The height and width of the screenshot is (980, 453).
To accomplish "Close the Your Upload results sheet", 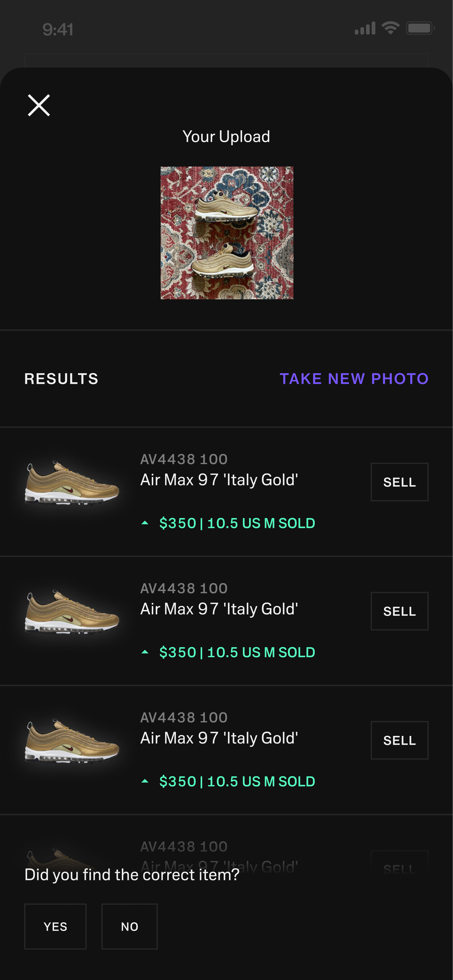I will pos(39,105).
